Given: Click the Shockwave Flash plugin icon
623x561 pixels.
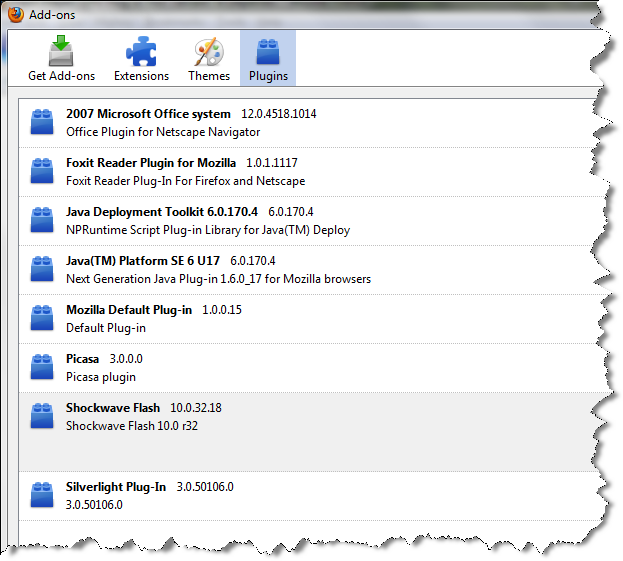Looking at the screenshot, I should coord(42,416).
